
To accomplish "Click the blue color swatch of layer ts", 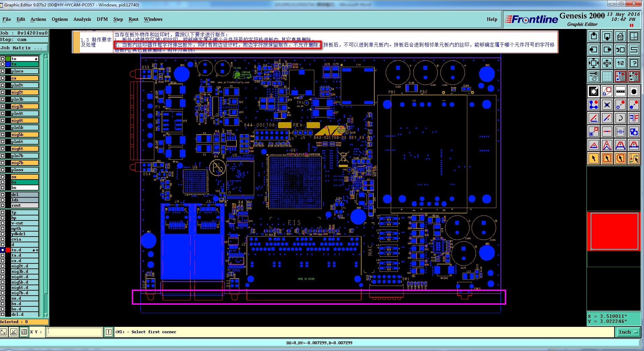I will (x=8, y=64).
